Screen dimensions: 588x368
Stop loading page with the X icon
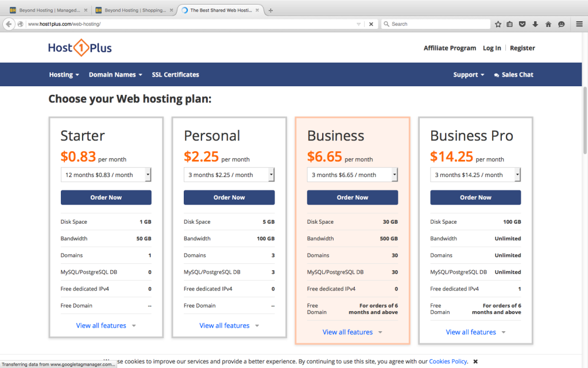tap(371, 24)
